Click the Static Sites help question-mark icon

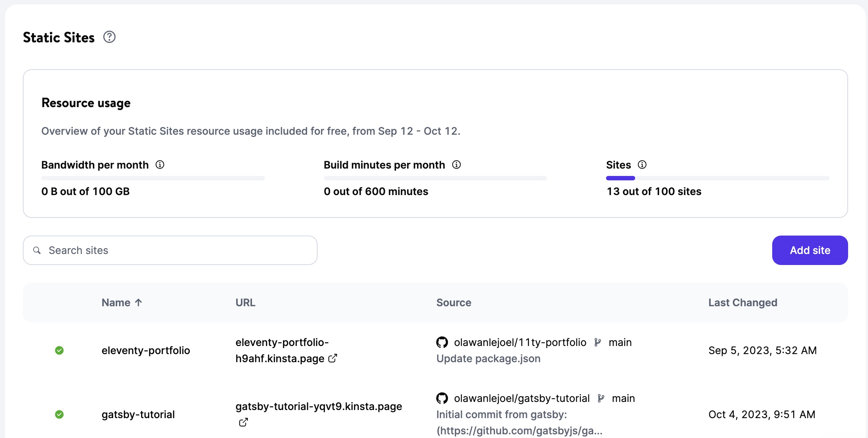point(109,37)
